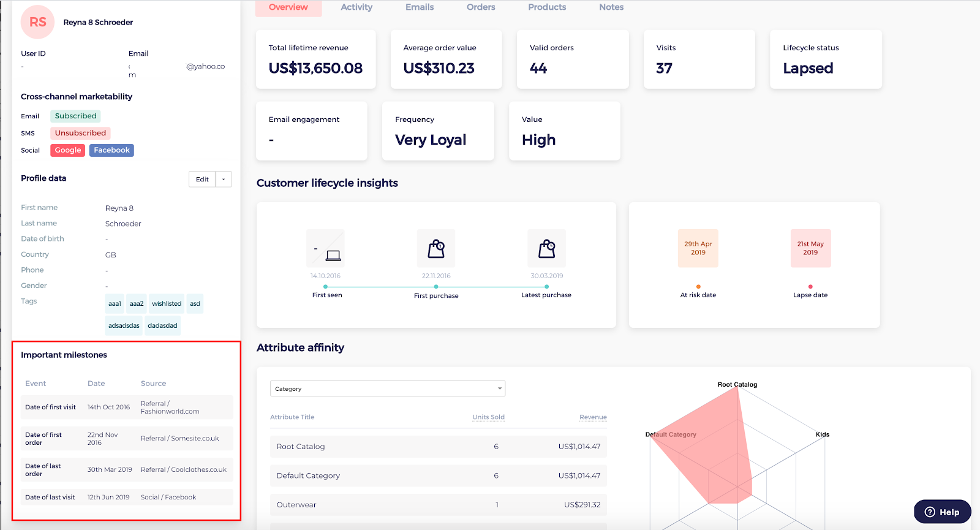Click the first seen laptop icon
The width and height of the screenshot is (980, 530).
(326, 248)
